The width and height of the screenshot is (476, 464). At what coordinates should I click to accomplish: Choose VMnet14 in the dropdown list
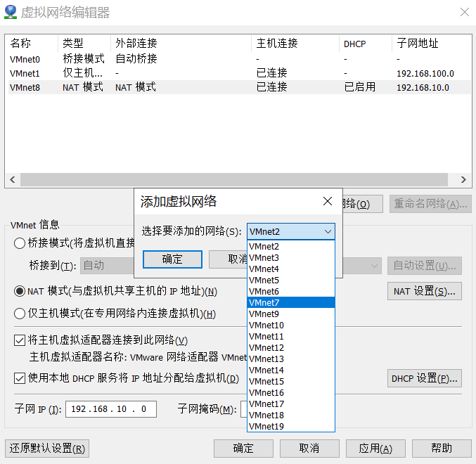click(x=291, y=370)
